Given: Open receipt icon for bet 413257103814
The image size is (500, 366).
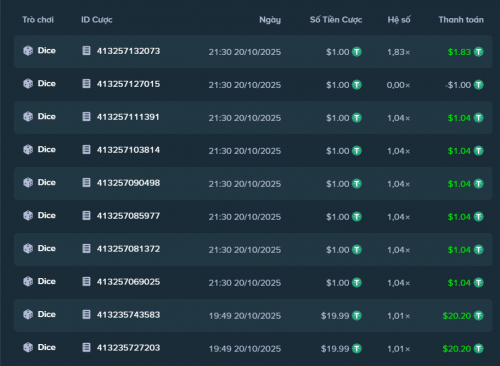Looking at the screenshot, I should [86, 150].
